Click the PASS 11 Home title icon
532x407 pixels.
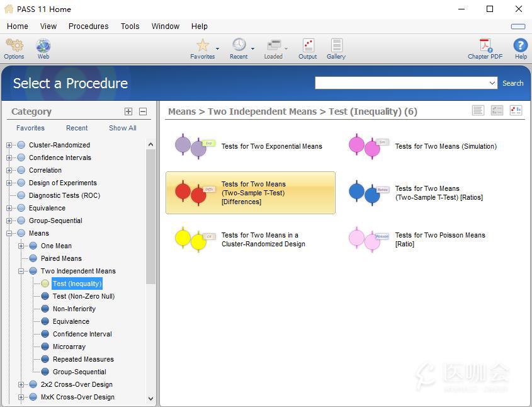pyautogui.click(x=9, y=9)
